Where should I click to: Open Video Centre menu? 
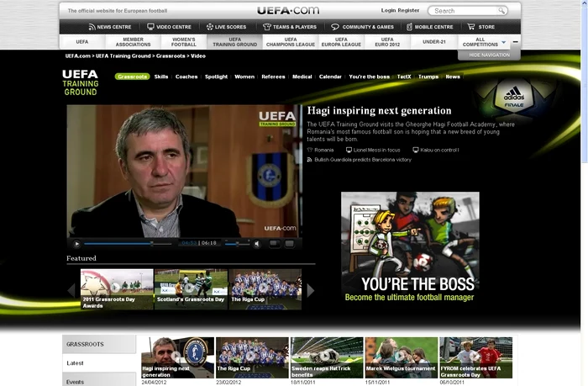coord(169,27)
